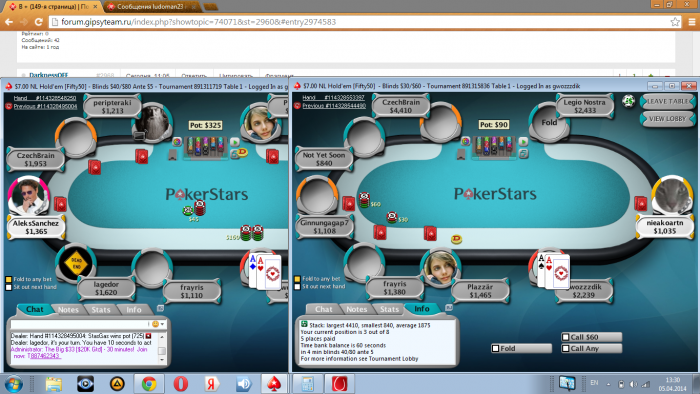Click into the left table chat input field
The height and width of the screenshot is (394, 700).
point(79,324)
